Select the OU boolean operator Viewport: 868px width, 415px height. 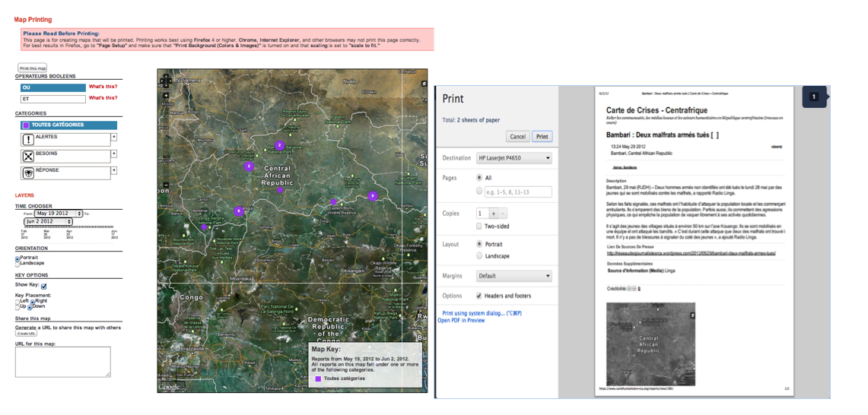(53, 87)
